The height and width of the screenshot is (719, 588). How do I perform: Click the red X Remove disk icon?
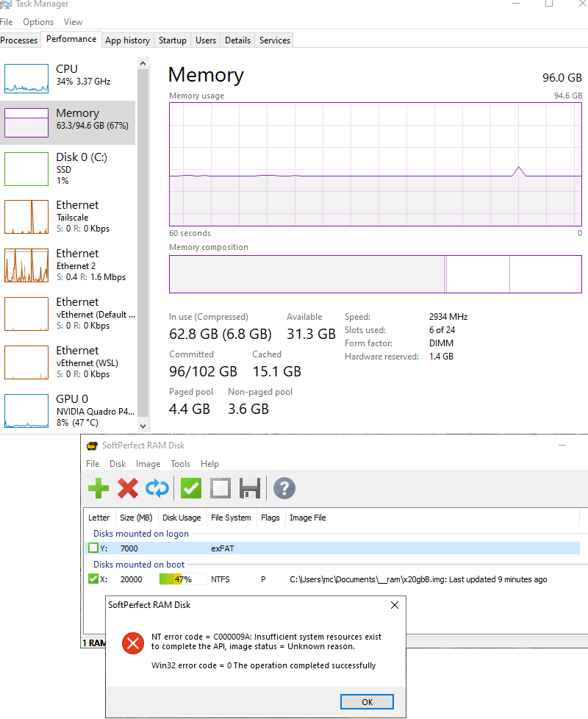[x=128, y=488]
